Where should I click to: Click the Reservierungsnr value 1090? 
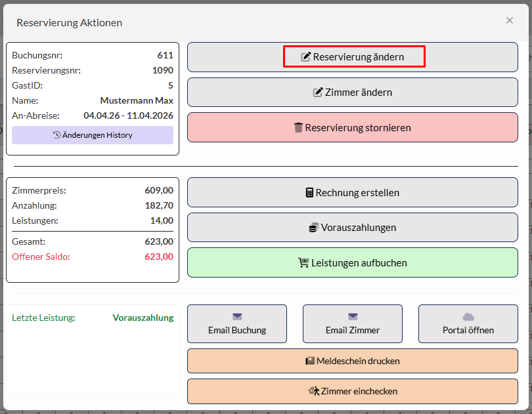click(x=162, y=70)
